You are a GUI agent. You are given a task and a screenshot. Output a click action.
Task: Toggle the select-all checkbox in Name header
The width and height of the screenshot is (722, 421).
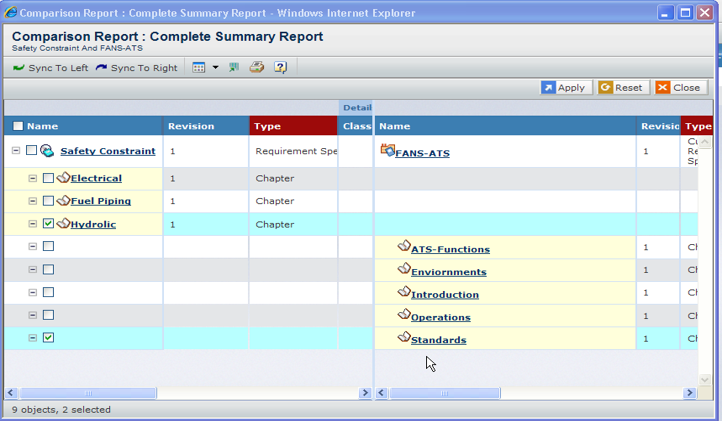pyautogui.click(x=18, y=126)
